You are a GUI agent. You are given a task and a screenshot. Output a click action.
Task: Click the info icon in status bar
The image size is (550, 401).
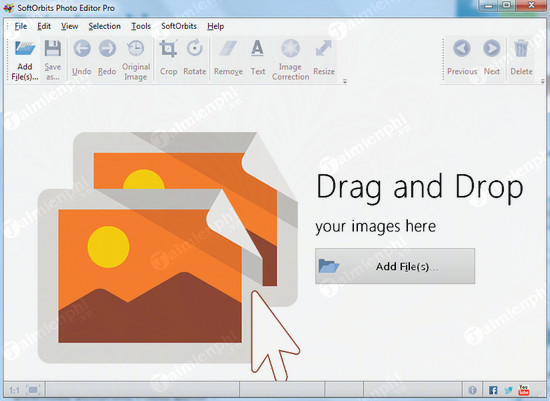472,390
